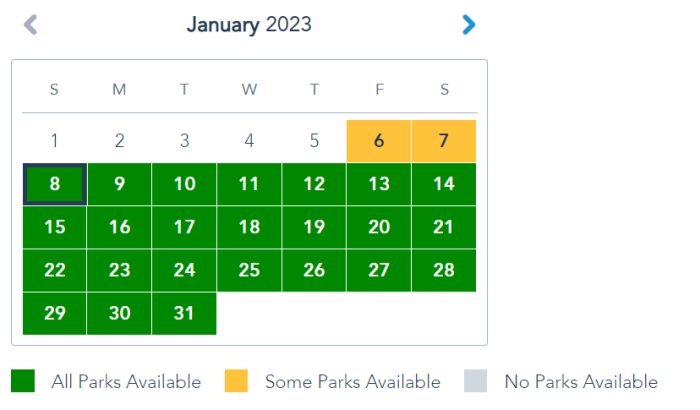The height and width of the screenshot is (410, 700).
Task: Click the January 5 date cell
Action: tap(314, 141)
